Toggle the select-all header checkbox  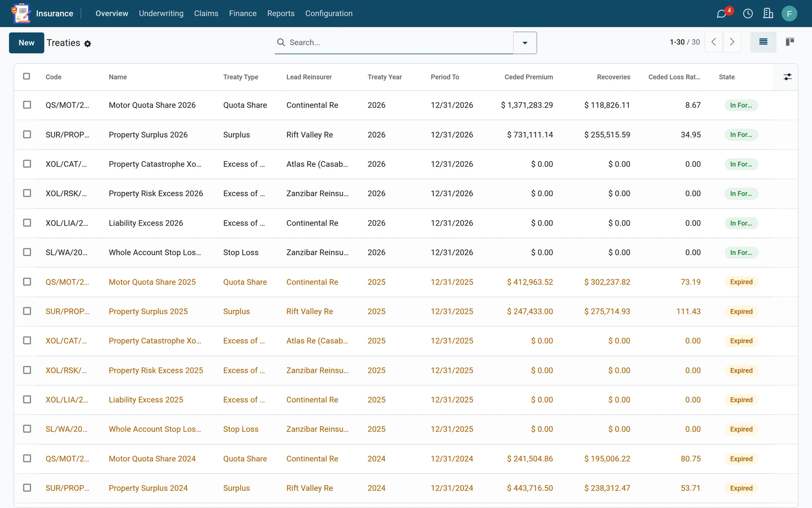click(27, 76)
